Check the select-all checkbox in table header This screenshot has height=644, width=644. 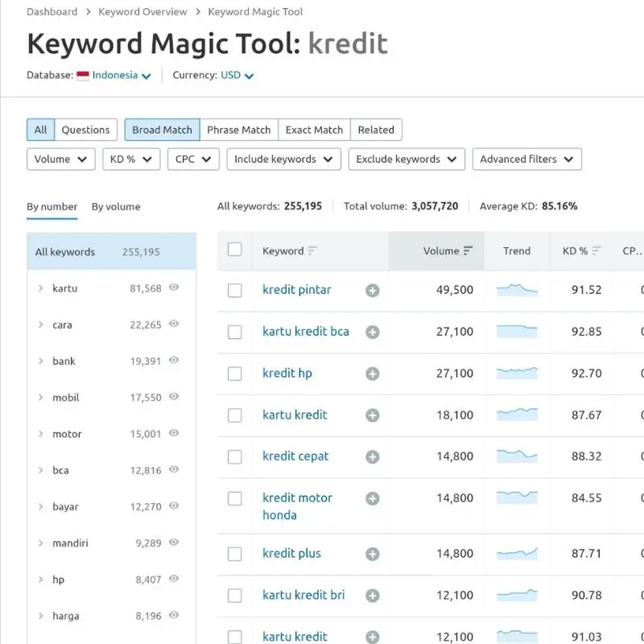(x=234, y=250)
